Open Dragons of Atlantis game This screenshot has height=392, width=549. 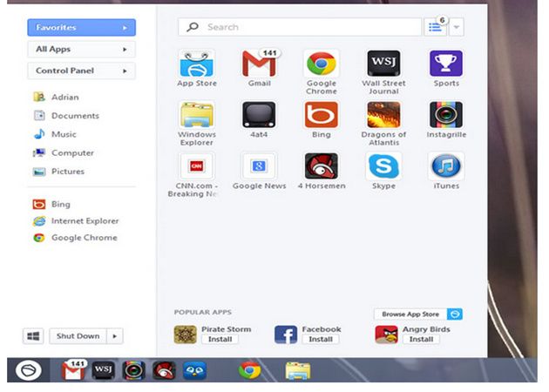tap(383, 115)
